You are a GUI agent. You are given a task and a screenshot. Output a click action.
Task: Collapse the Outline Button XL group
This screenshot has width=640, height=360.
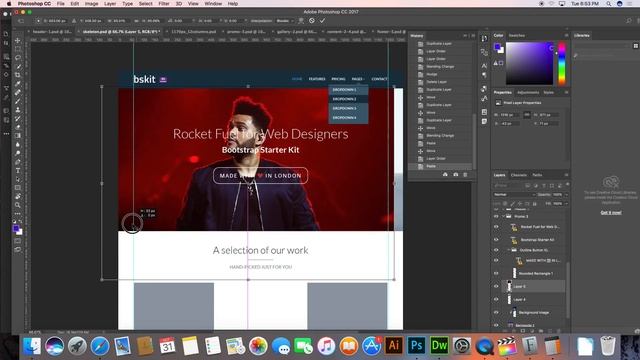coord(509,250)
